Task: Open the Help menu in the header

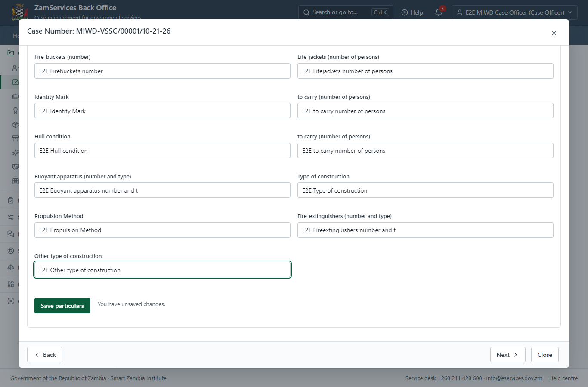Action: (412, 12)
